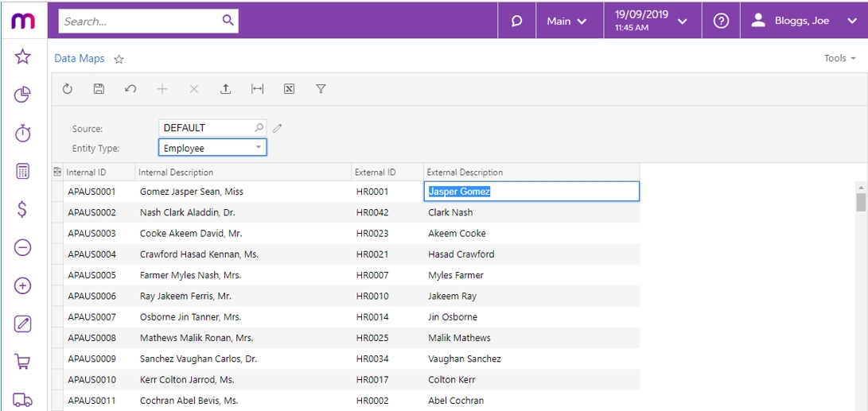Open the Main branch dropdown

569,21
